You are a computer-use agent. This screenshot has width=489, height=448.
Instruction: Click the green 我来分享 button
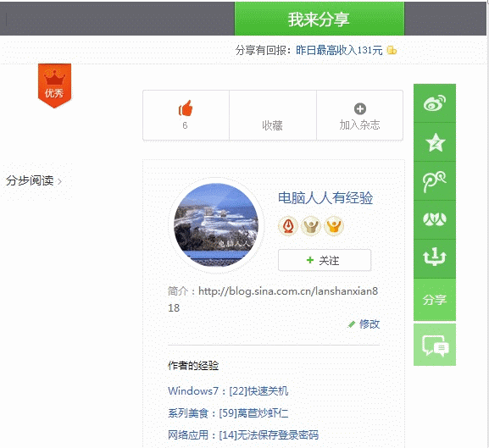click(x=320, y=19)
